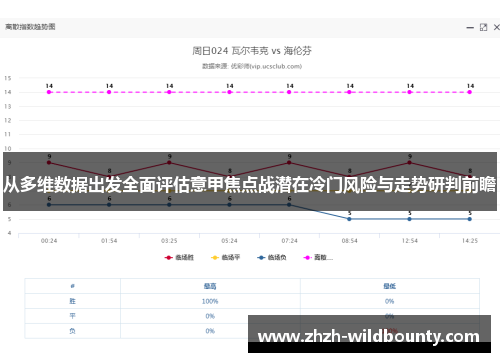This screenshot has height=362, width=500.
Task: Click the 最低 table column header
Action: (389, 286)
